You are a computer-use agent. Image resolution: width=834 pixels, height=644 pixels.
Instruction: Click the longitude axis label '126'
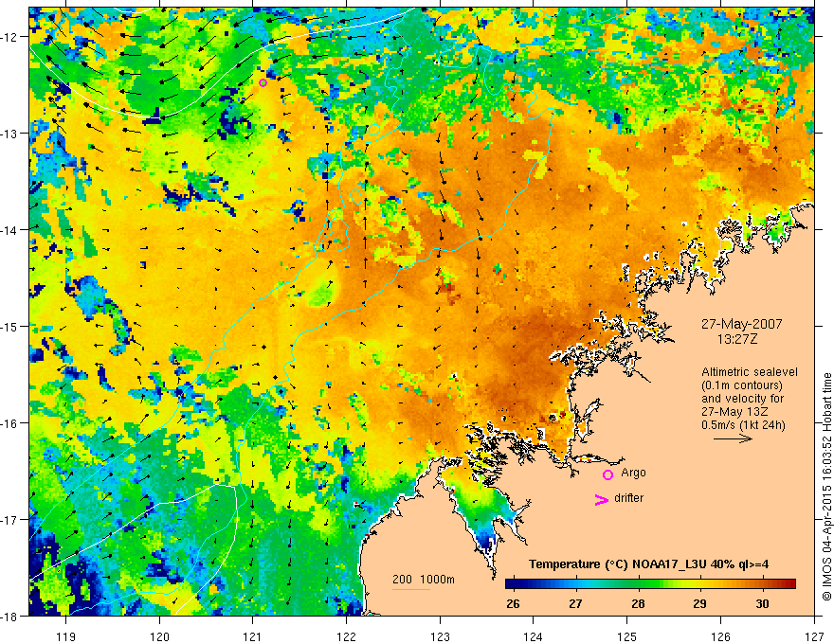click(x=720, y=637)
